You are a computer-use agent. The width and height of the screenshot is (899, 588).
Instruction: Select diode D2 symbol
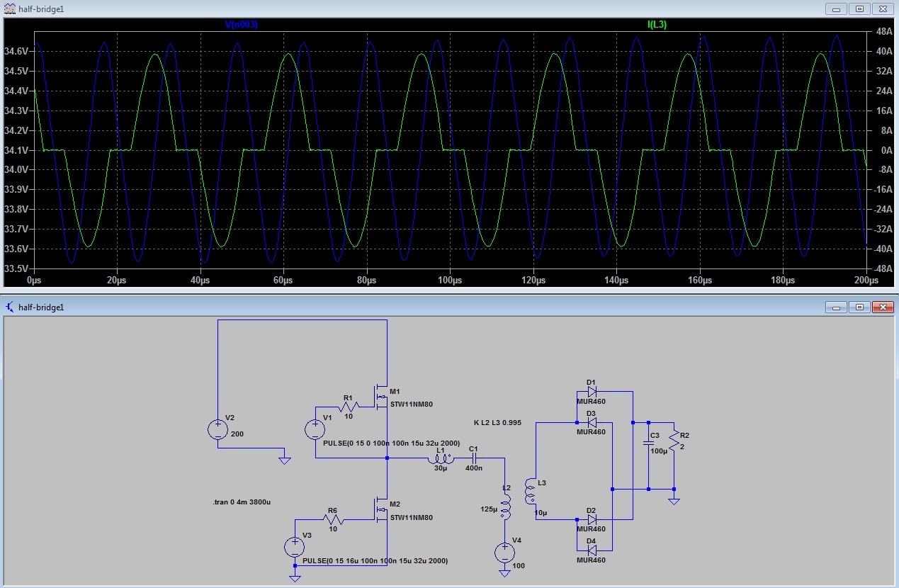click(x=592, y=519)
